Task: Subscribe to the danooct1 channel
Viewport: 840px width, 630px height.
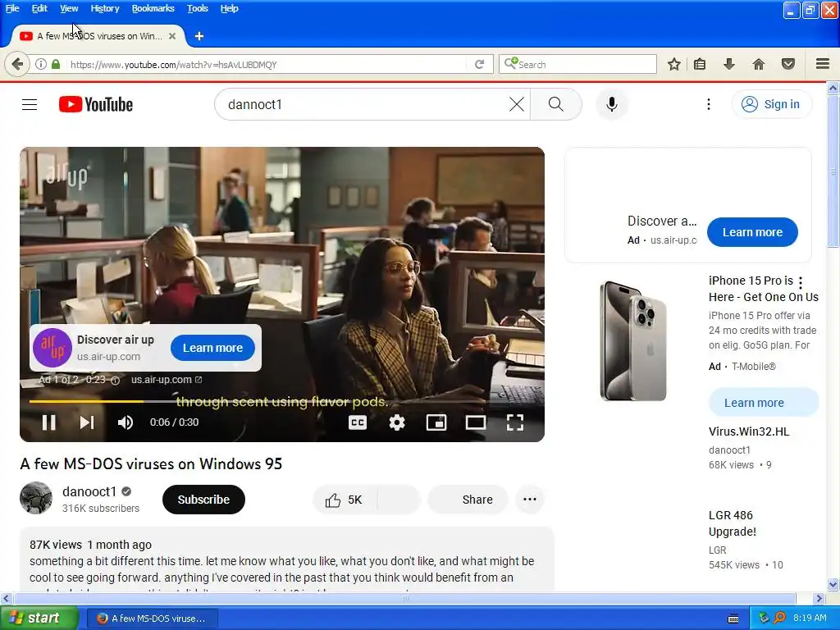Action: [203, 500]
